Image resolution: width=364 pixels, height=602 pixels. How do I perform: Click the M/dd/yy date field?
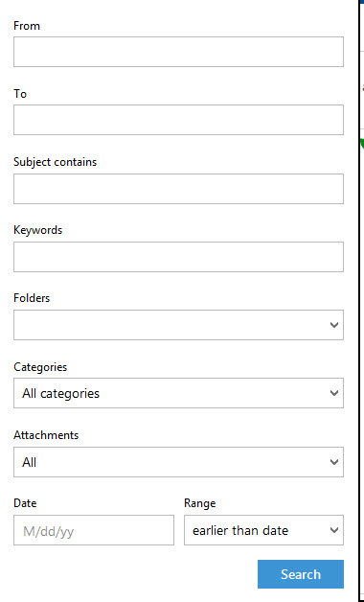(94, 530)
